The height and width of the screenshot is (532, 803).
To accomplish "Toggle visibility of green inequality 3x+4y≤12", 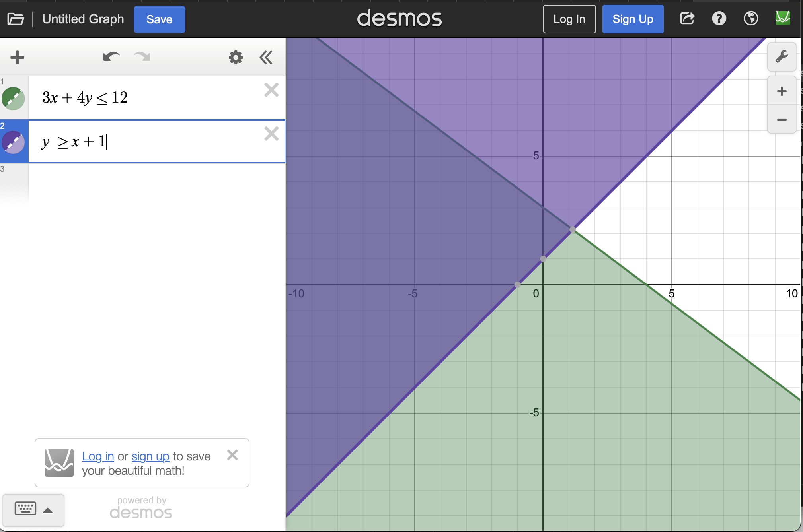I will (x=13, y=98).
